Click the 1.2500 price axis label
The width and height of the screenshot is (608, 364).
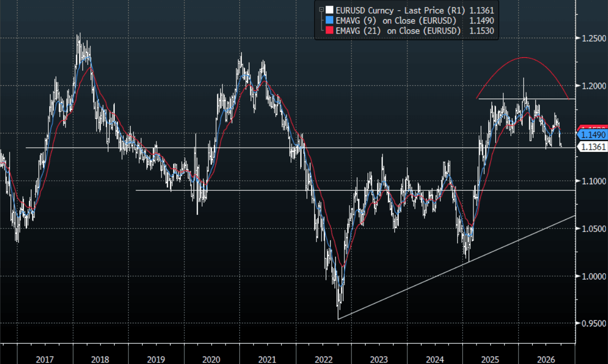pos(594,39)
